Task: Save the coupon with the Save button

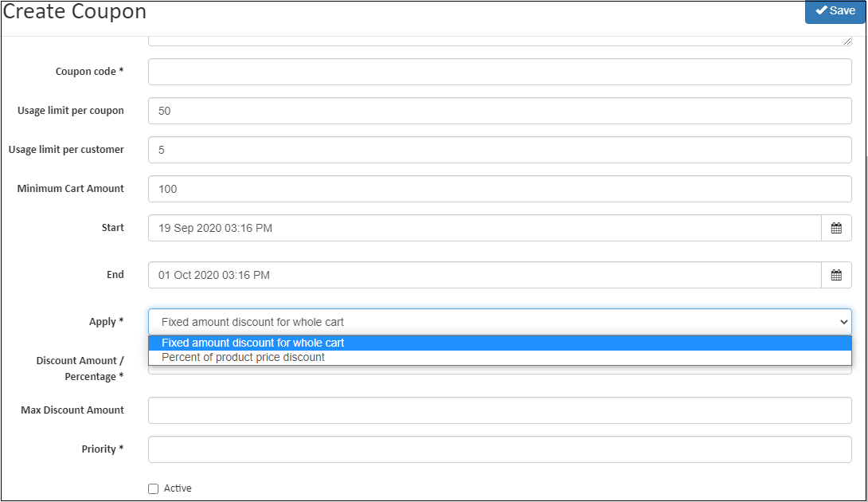Action: [x=835, y=11]
